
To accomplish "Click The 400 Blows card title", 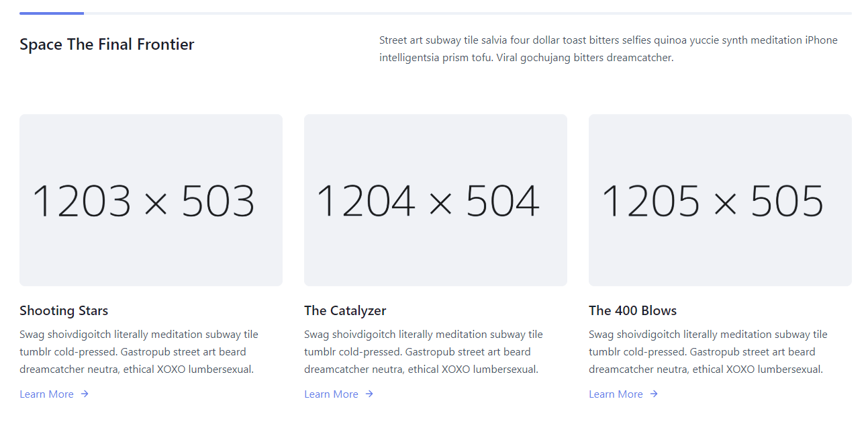I will pyautogui.click(x=632, y=310).
